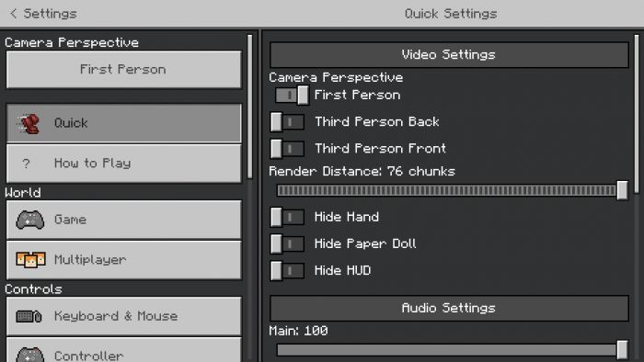Click the back arrow next to Settings
Screen dimensions: 644x362
[13, 14]
